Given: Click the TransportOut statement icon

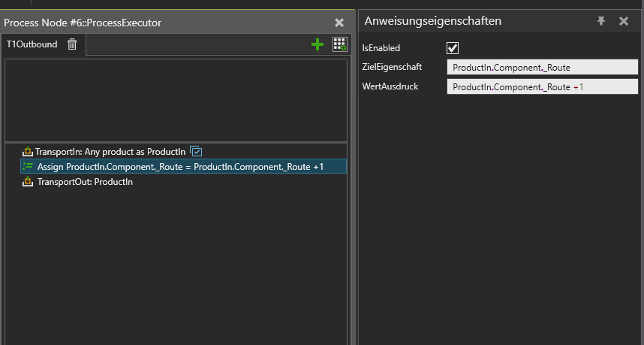Looking at the screenshot, I should coord(28,181).
